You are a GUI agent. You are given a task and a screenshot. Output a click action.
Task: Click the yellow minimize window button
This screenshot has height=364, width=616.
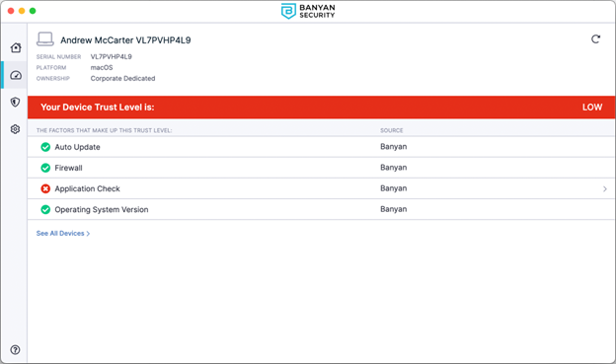tap(22, 11)
